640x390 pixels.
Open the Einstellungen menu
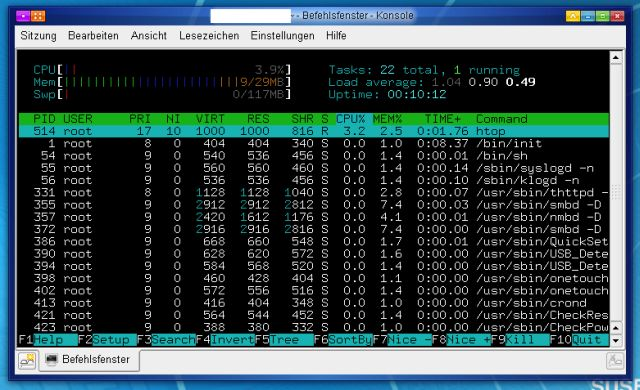(282, 36)
